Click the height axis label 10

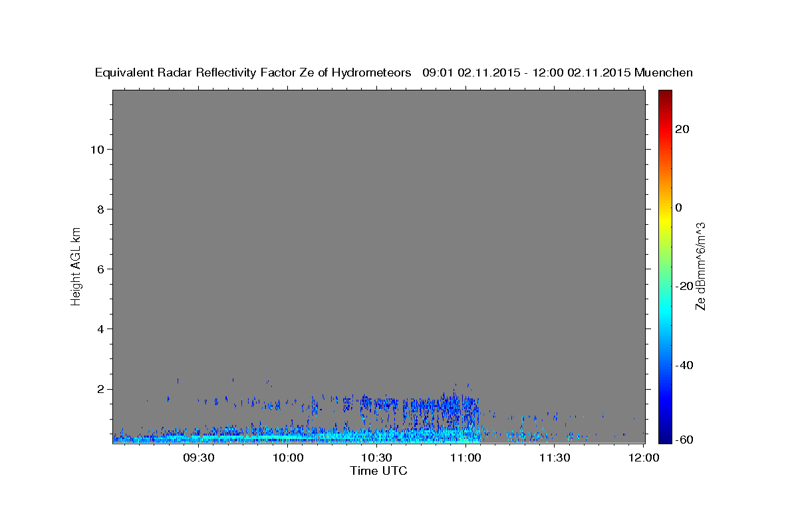pos(96,149)
